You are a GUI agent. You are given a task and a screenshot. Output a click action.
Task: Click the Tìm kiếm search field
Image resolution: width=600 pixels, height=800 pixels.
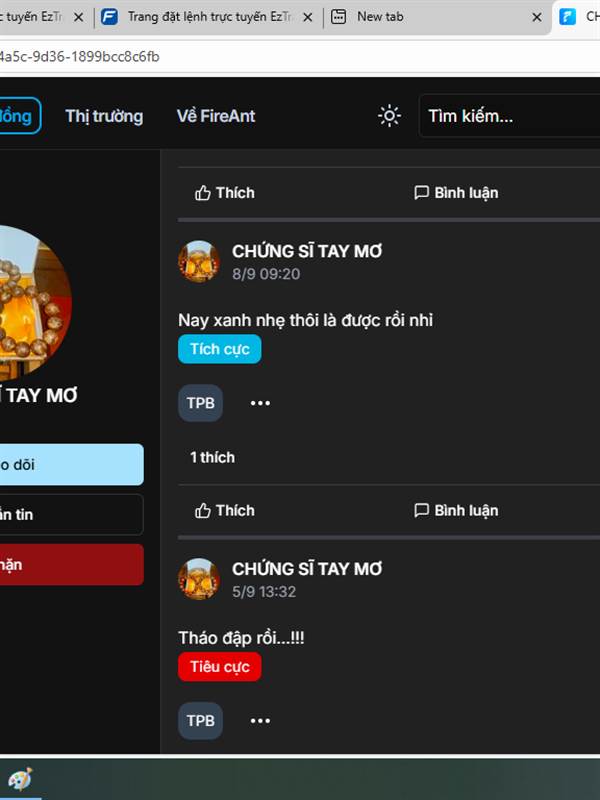pos(509,116)
